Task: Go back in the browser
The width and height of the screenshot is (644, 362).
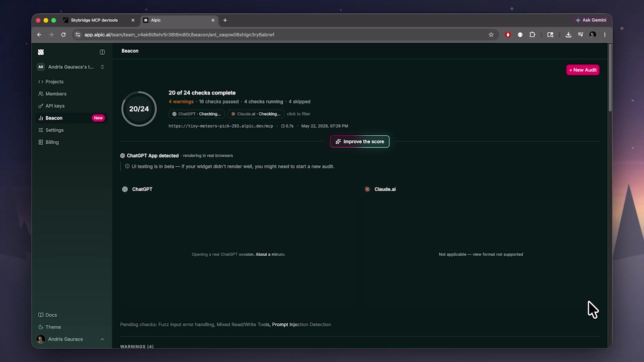Action: [x=39, y=35]
